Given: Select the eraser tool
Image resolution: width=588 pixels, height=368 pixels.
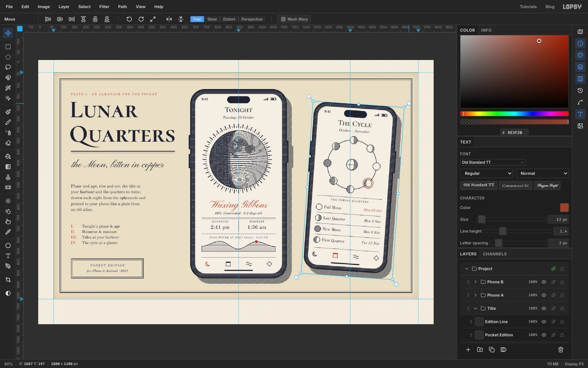Looking at the screenshot, I should (x=8, y=143).
